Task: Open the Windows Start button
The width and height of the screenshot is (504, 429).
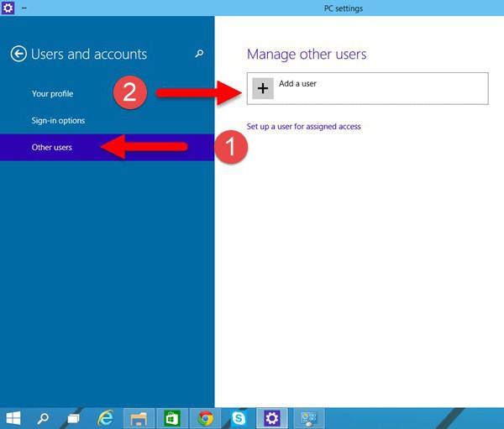Action: tap(13, 418)
